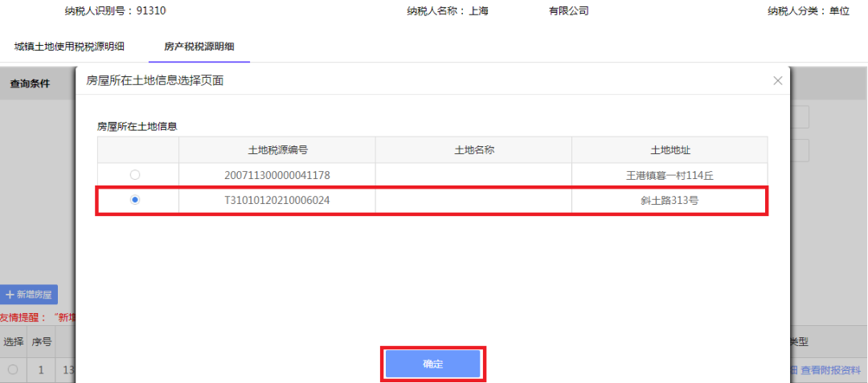The image size is (868, 383).
Task: Select radio for T31010120210006024 row
Action: 135,200
